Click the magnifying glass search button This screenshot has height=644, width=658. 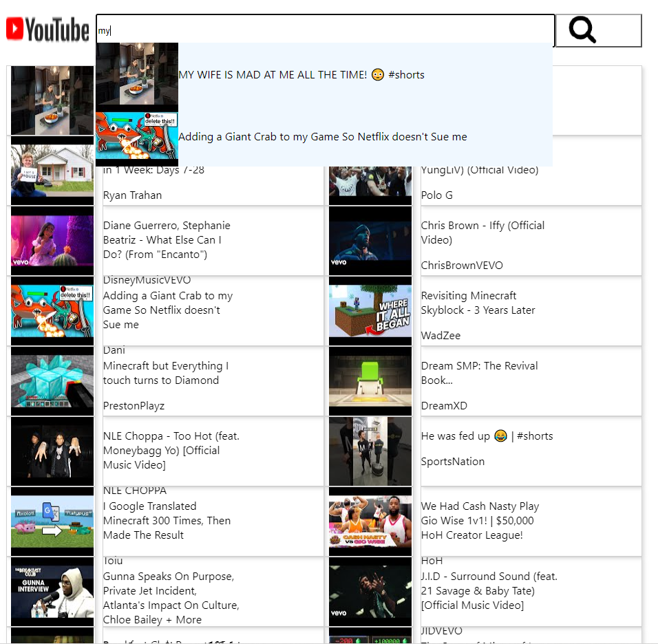(598, 30)
